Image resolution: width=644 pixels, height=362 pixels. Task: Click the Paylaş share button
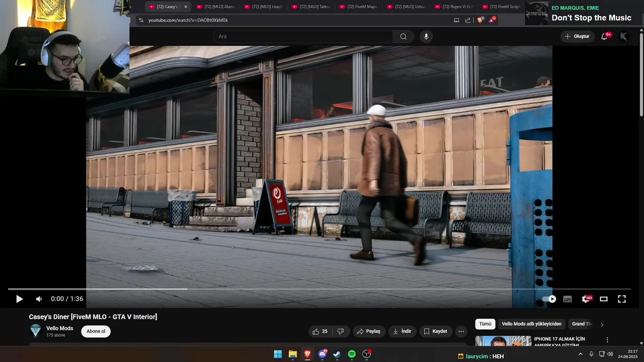pyautogui.click(x=369, y=331)
